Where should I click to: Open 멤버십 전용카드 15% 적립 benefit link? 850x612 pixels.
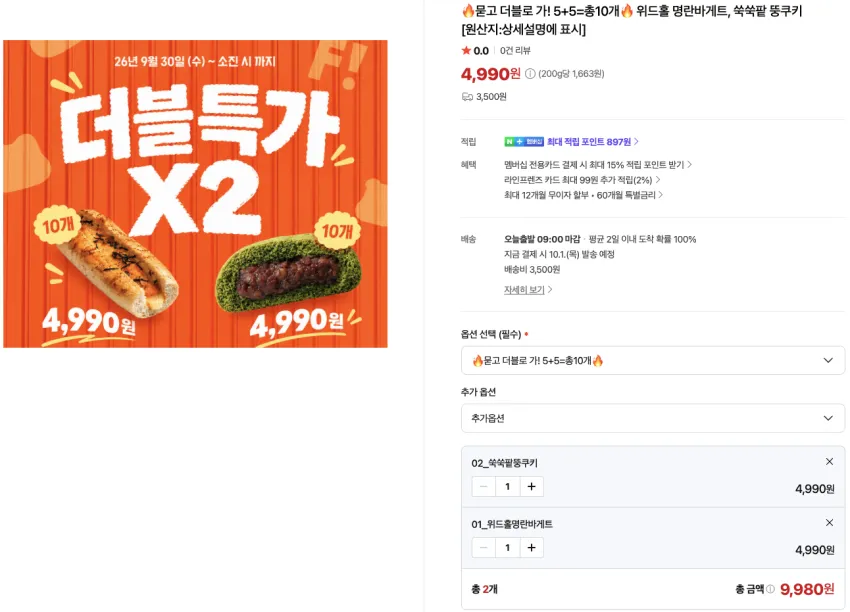click(598, 164)
